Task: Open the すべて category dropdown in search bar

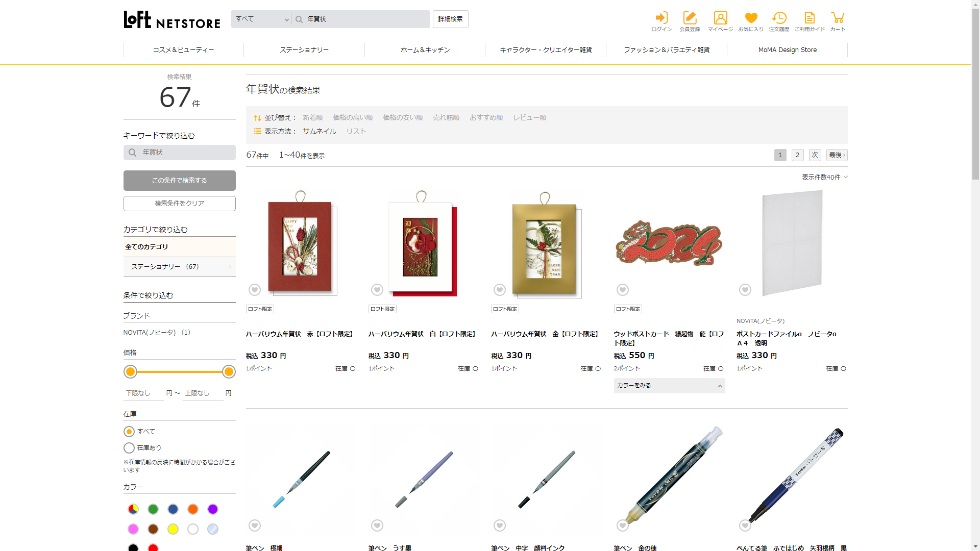Action: (261, 19)
